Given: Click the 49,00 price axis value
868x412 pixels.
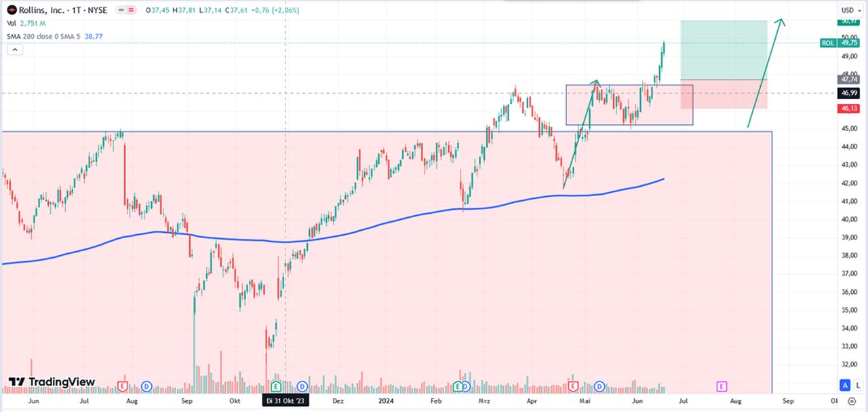Looking at the screenshot, I should coord(849,56).
